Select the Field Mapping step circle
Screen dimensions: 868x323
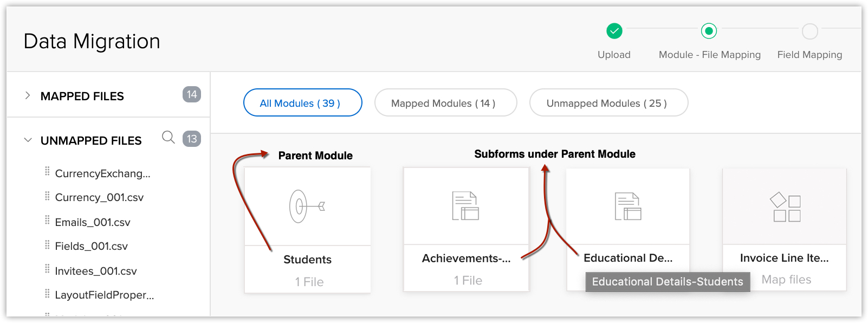(809, 31)
